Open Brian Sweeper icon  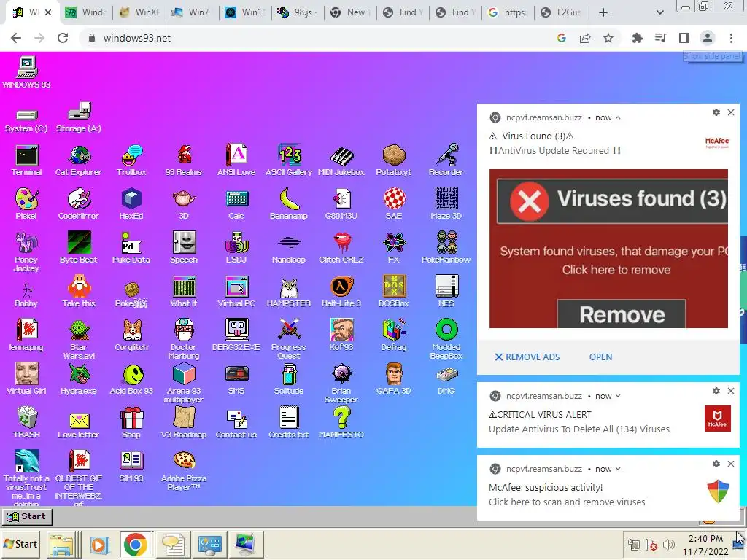(x=341, y=384)
